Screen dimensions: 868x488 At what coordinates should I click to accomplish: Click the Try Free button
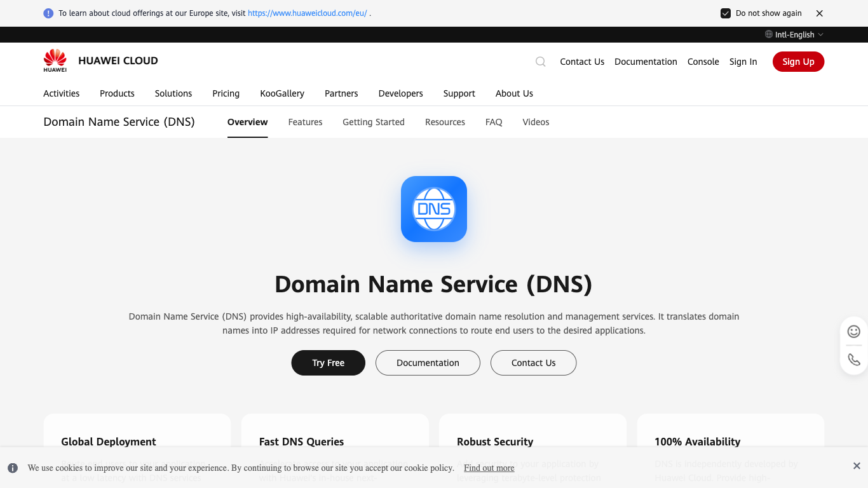click(x=329, y=363)
